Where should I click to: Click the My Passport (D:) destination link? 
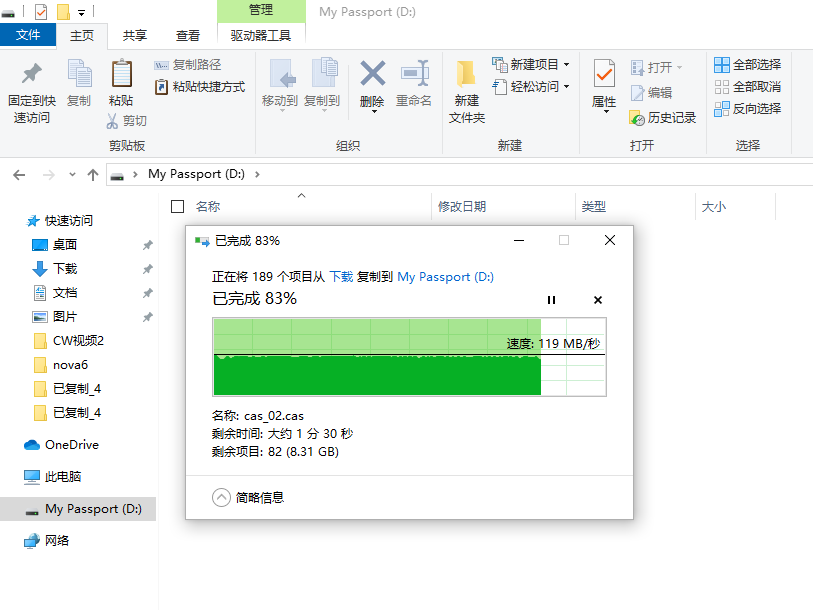[445, 277]
